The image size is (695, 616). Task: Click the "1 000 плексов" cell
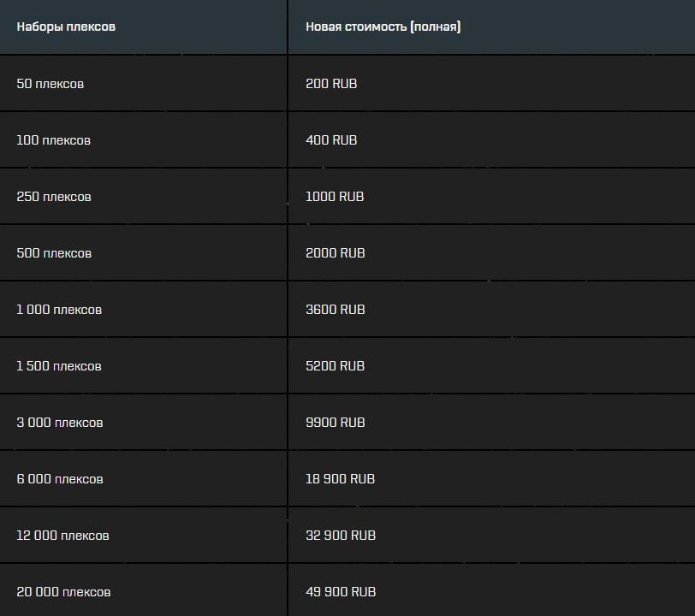59,310
